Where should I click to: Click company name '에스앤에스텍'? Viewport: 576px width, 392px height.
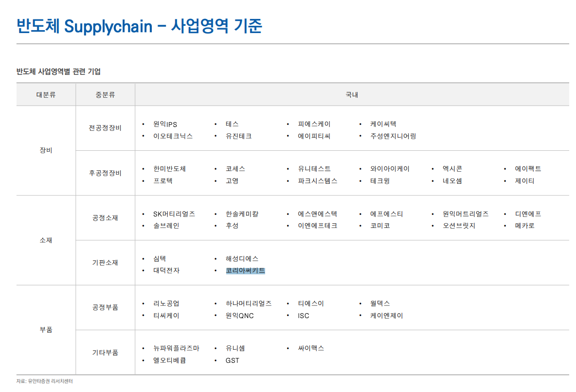click(x=317, y=214)
